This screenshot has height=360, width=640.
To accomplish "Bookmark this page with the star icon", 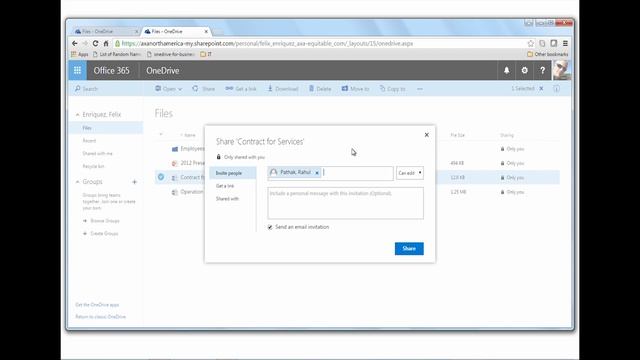I will 530,43.
